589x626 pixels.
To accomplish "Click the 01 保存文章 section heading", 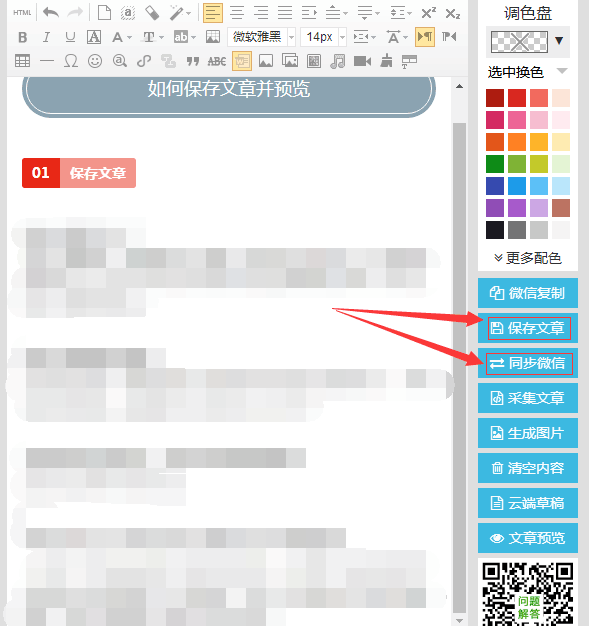I will point(79,173).
